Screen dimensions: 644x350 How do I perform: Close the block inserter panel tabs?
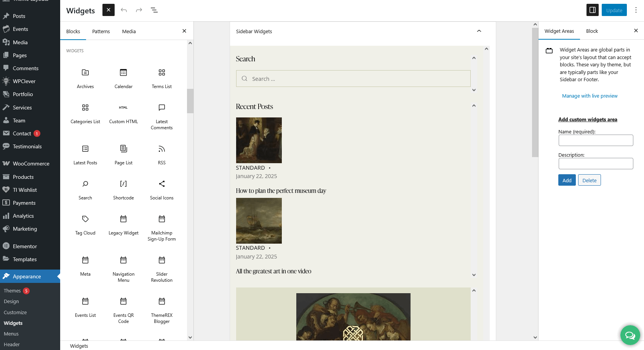click(x=184, y=31)
